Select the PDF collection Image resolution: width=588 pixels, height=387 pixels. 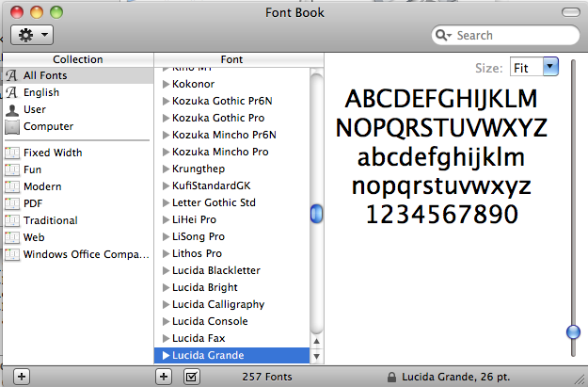[78, 203]
